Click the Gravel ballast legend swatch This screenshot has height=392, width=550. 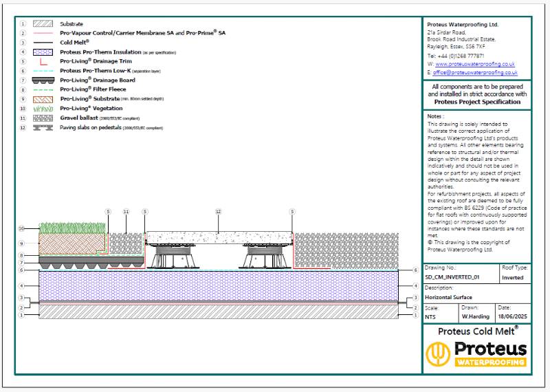(43, 118)
